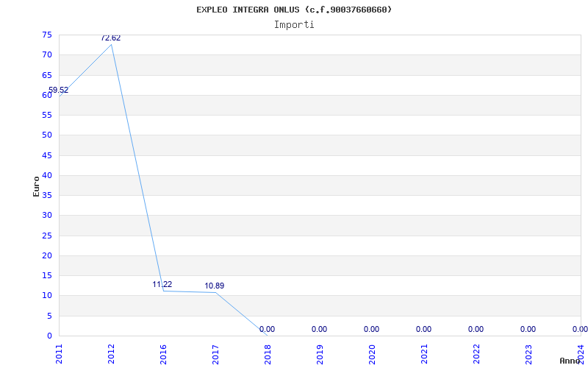
Task: Click the 0.00 label above 2018
Action: pos(267,330)
